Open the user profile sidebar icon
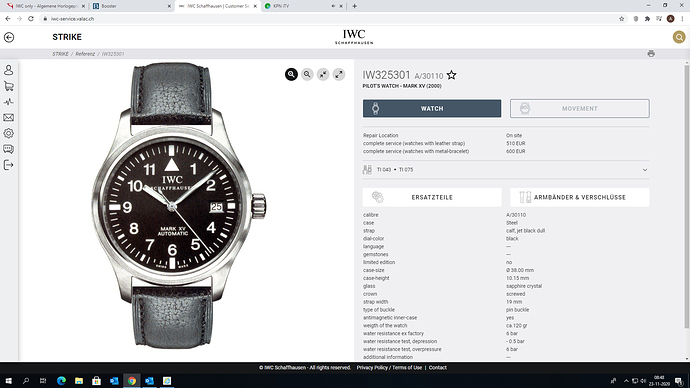Viewport: 690px width, 388px height. coord(8,70)
